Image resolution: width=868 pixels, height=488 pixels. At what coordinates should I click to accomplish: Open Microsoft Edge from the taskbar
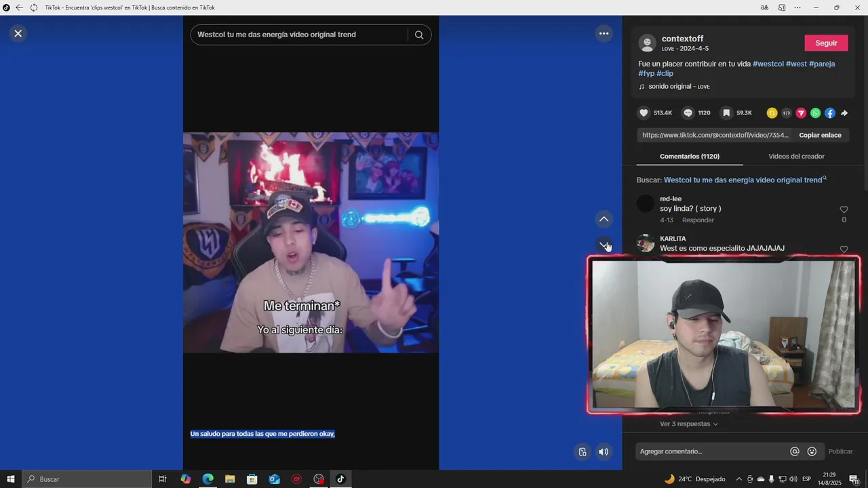click(x=208, y=479)
